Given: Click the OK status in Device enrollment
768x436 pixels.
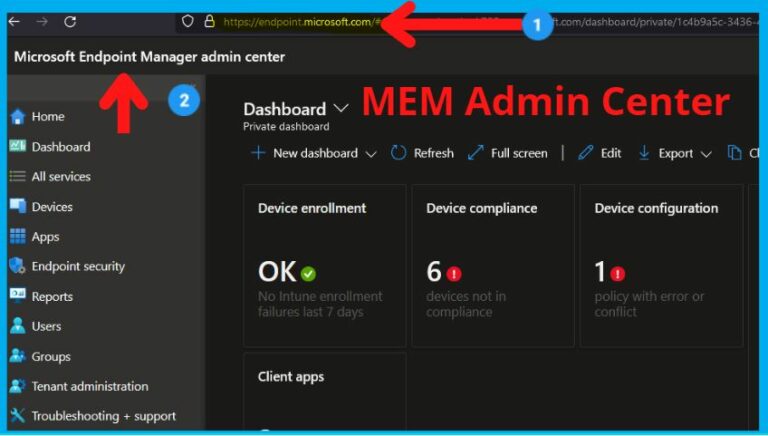Looking at the screenshot, I should (x=277, y=271).
